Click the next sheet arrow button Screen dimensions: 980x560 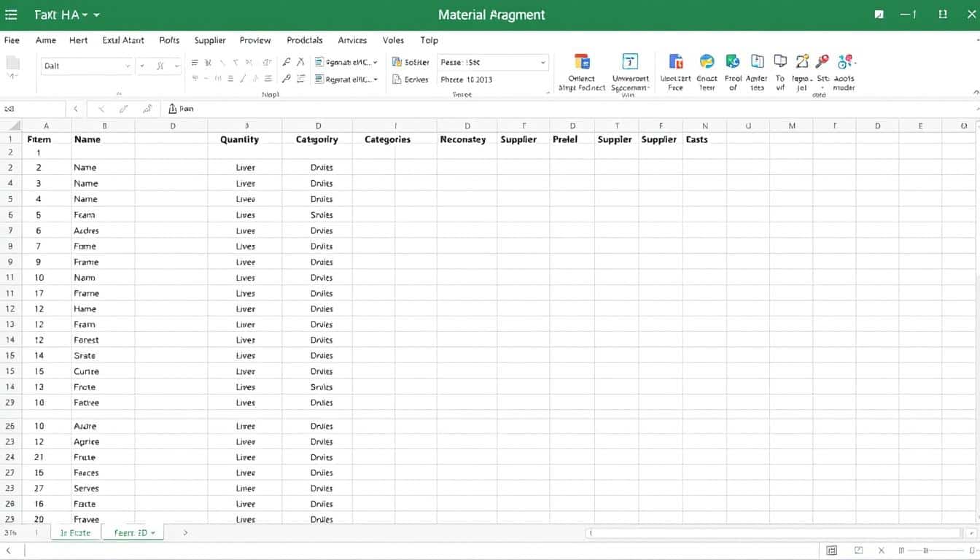pyautogui.click(x=185, y=533)
